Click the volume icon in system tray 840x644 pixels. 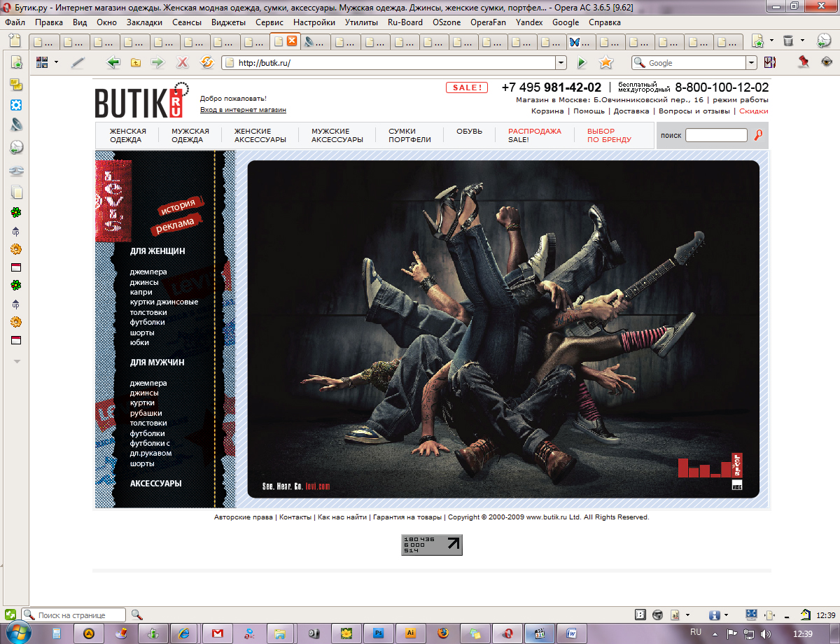coord(765,633)
